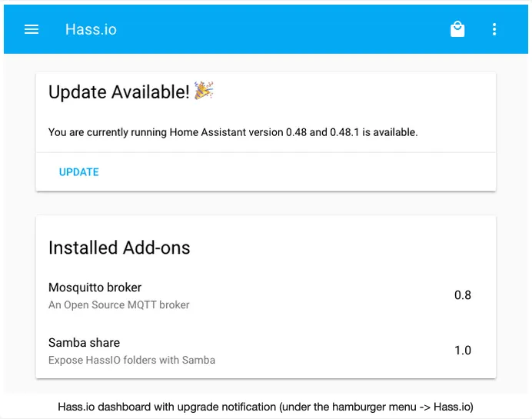Click Mosquitto broker version 0.8

(463, 295)
